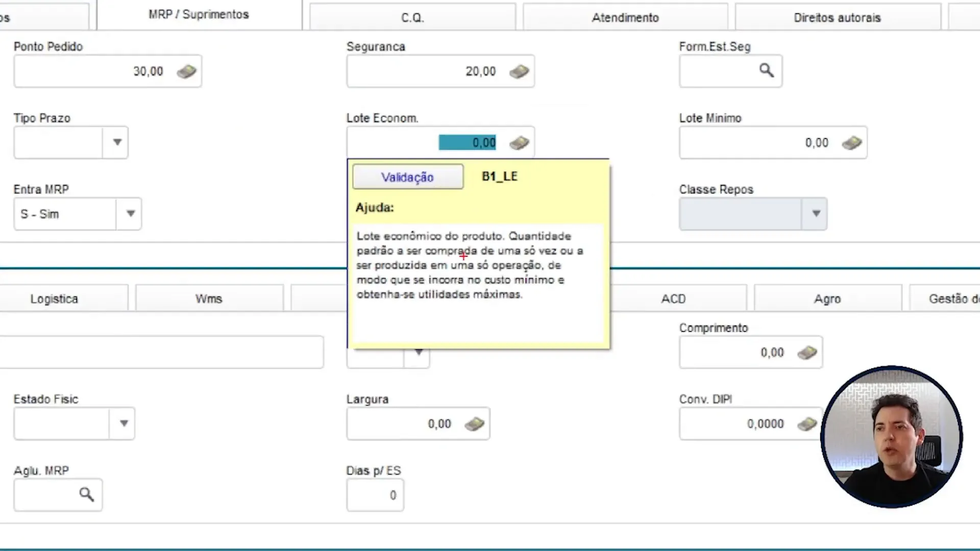Click the Validação button in help popup
The height and width of the screenshot is (551, 980).
tap(407, 177)
